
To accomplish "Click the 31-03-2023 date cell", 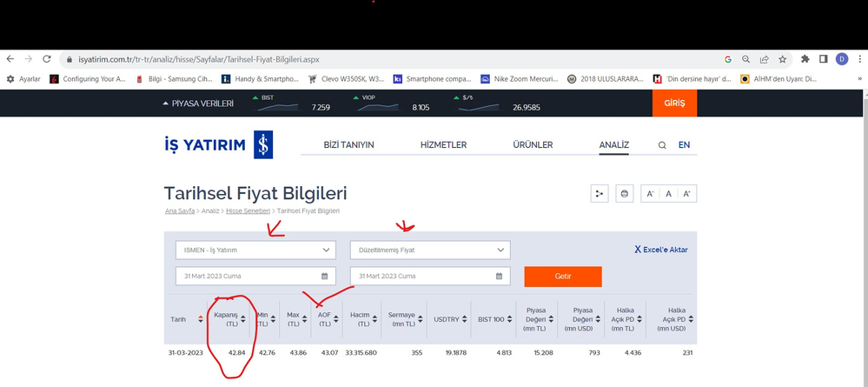I will [186, 352].
